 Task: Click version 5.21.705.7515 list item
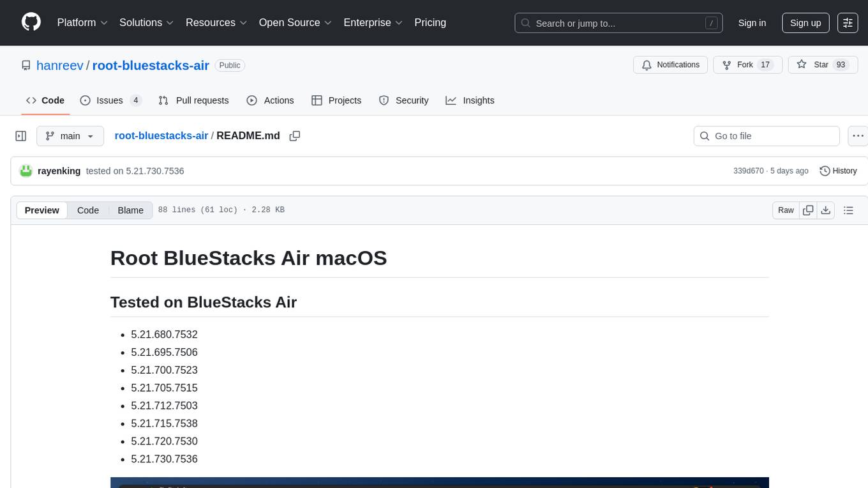click(164, 388)
